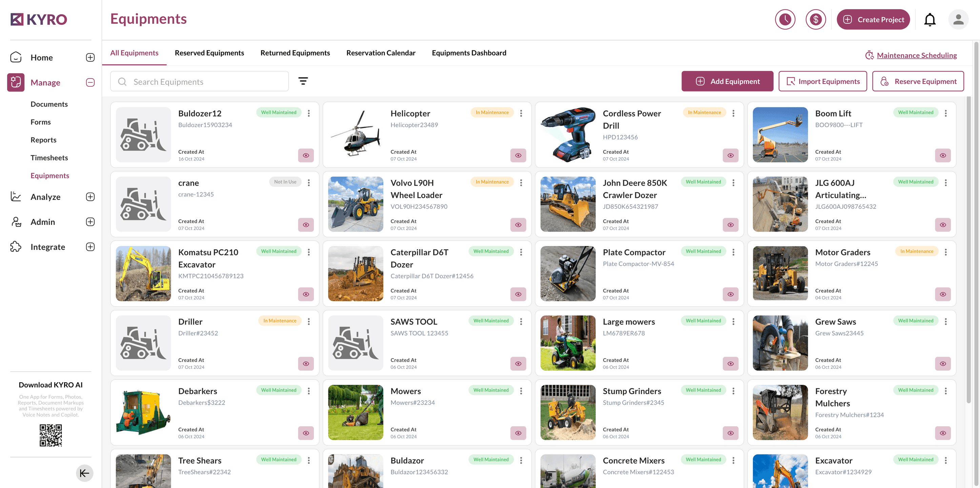Image resolution: width=980 pixels, height=488 pixels.
Task: Open Reservation Calendar tab
Action: (x=381, y=53)
